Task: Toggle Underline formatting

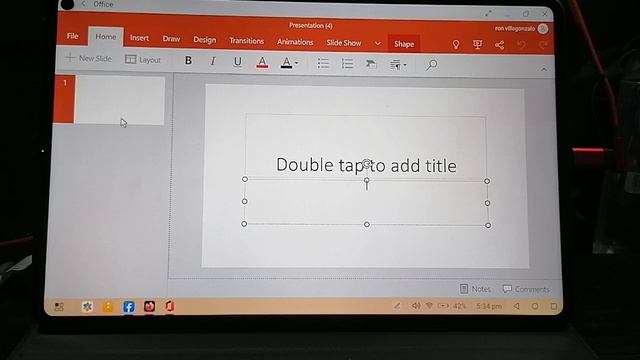Action: point(237,62)
